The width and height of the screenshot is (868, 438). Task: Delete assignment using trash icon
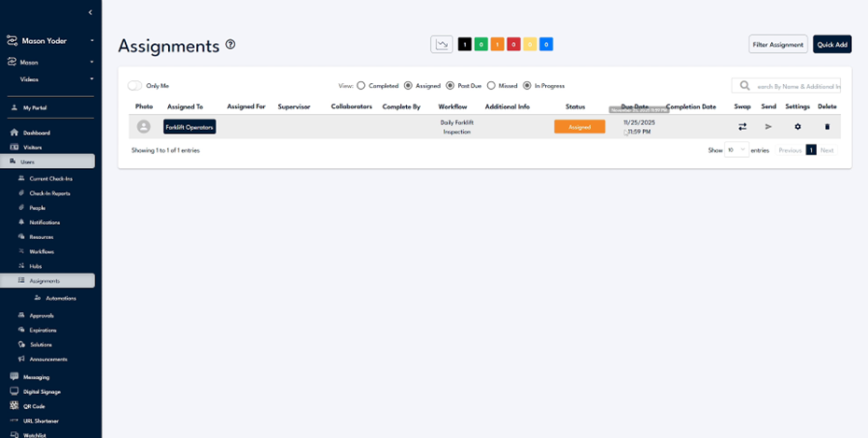[827, 127]
